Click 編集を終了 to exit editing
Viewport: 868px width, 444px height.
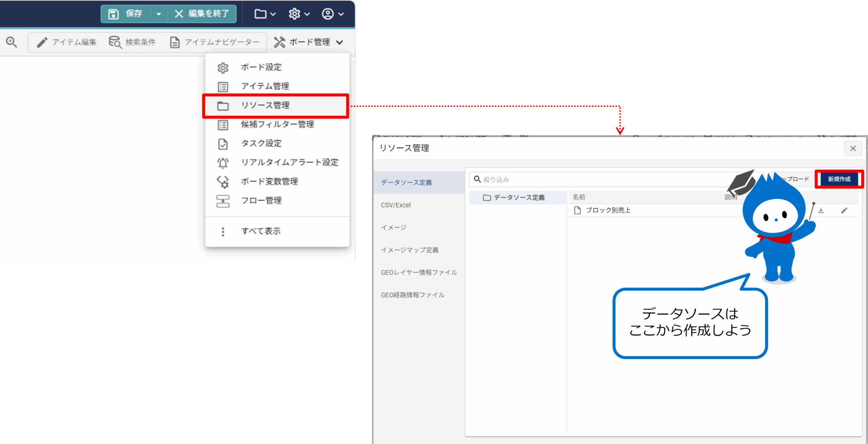202,14
